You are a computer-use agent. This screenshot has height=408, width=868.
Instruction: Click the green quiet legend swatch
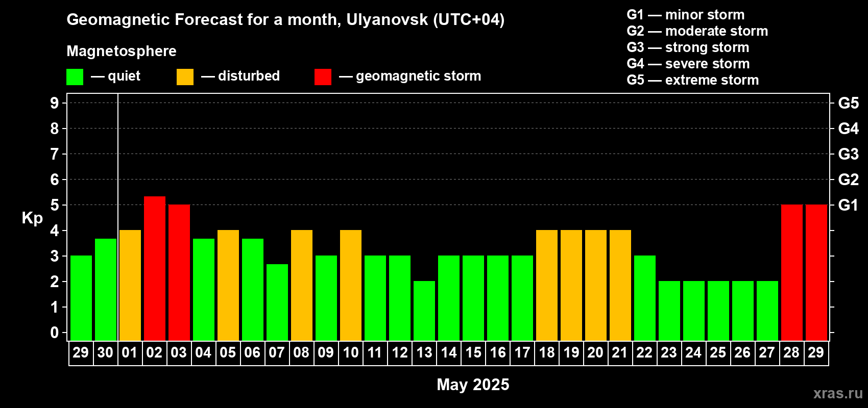75,77
